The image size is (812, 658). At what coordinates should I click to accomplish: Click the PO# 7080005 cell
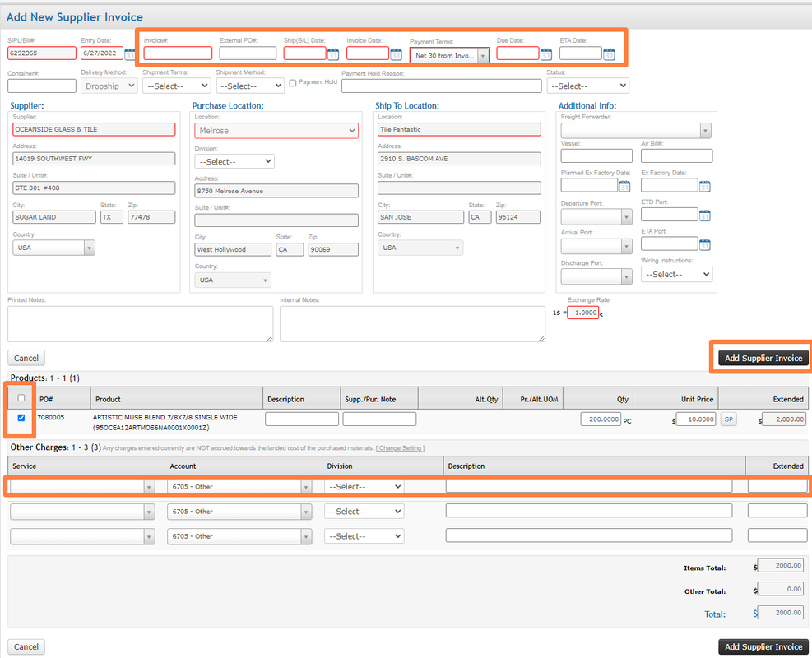(51, 417)
